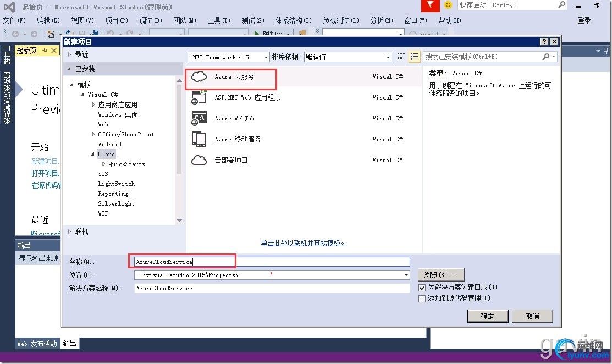
Task: Select LightSwitch in the template tree
Action: click(x=117, y=184)
